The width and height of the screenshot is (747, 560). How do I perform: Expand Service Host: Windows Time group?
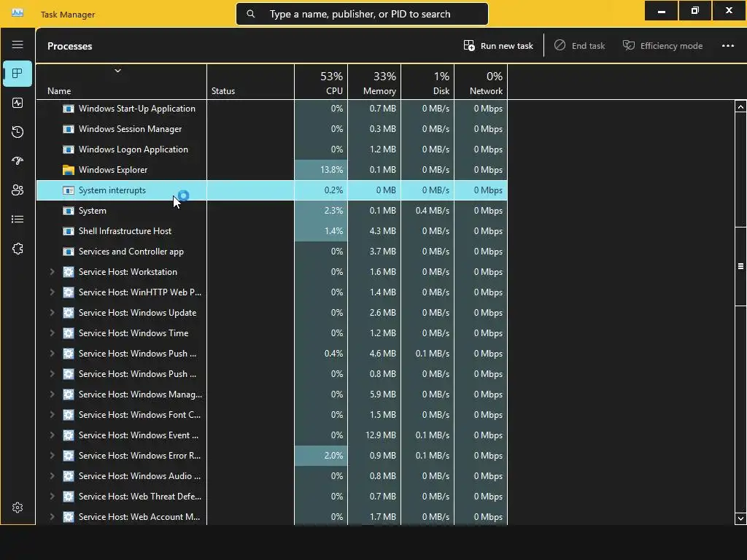click(x=52, y=333)
